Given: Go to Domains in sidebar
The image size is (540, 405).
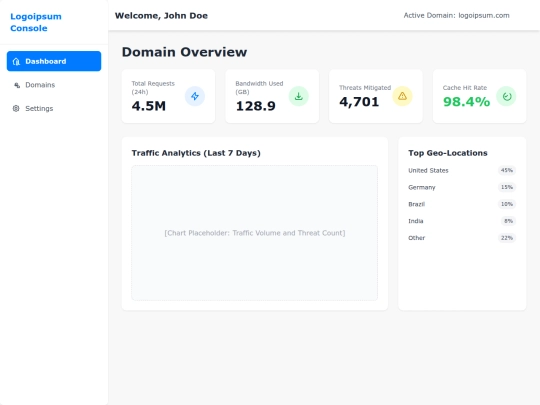Looking at the screenshot, I should [54, 85].
